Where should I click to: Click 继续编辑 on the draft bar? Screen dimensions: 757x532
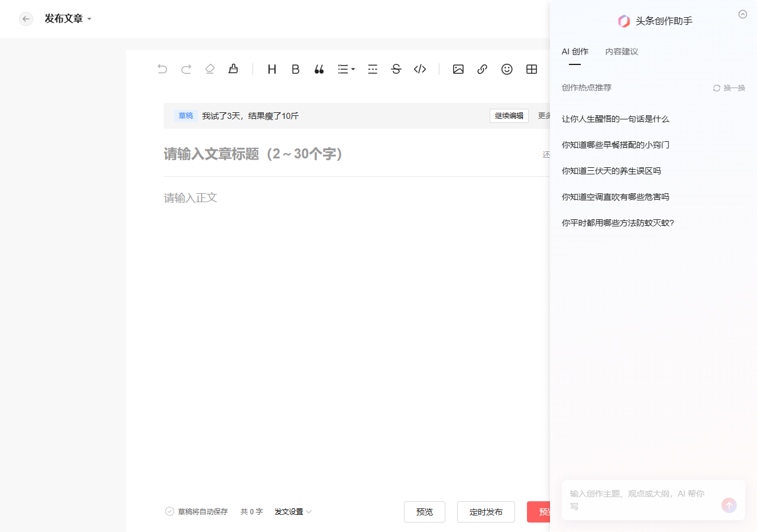point(509,116)
